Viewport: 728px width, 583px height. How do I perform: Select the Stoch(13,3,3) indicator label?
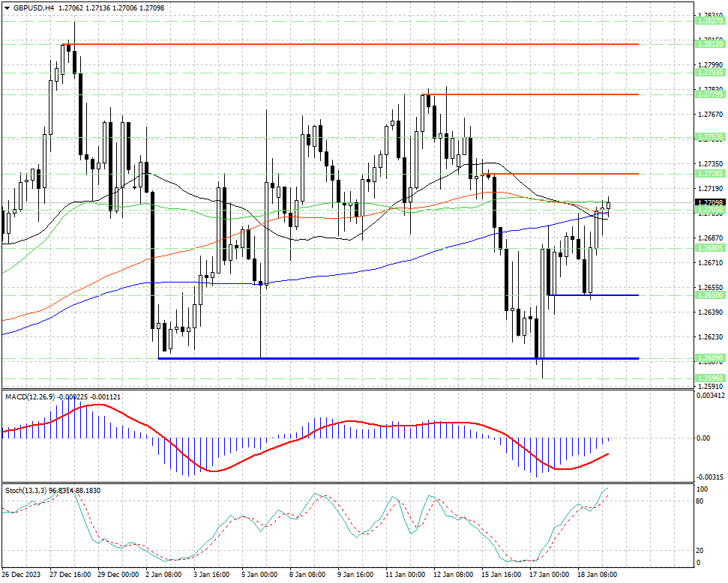(25, 491)
